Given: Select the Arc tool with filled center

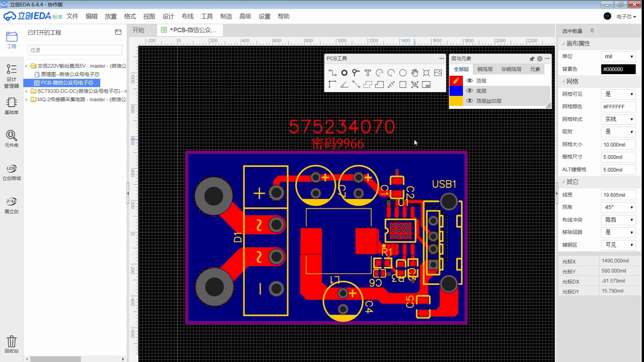Looking at the screenshot, I should tap(379, 73).
